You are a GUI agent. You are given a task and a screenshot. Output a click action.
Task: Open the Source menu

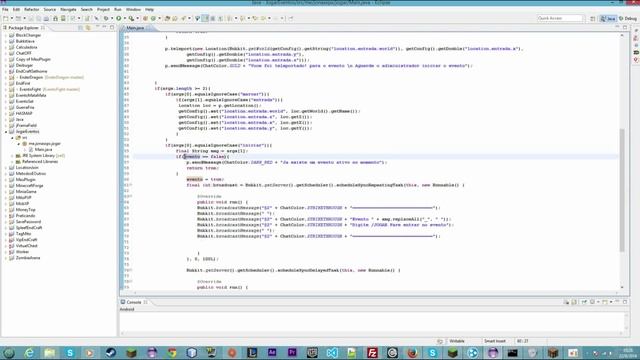[x=49, y=9]
